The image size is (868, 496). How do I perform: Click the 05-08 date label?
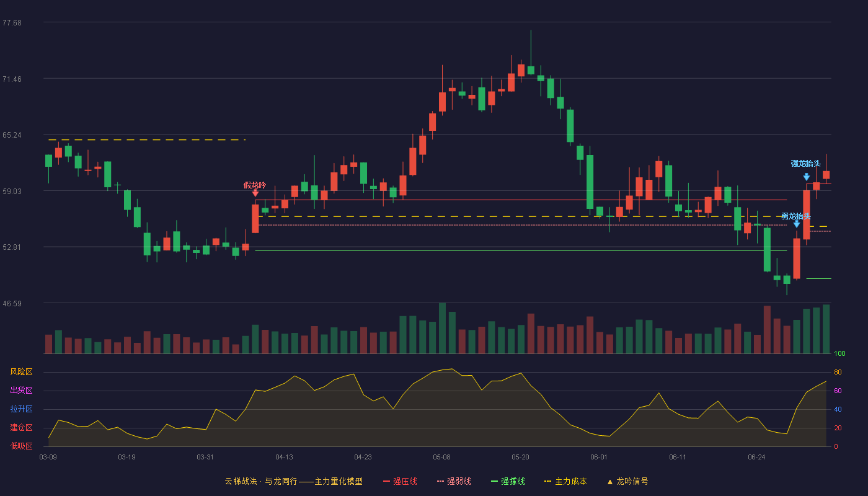click(441, 457)
